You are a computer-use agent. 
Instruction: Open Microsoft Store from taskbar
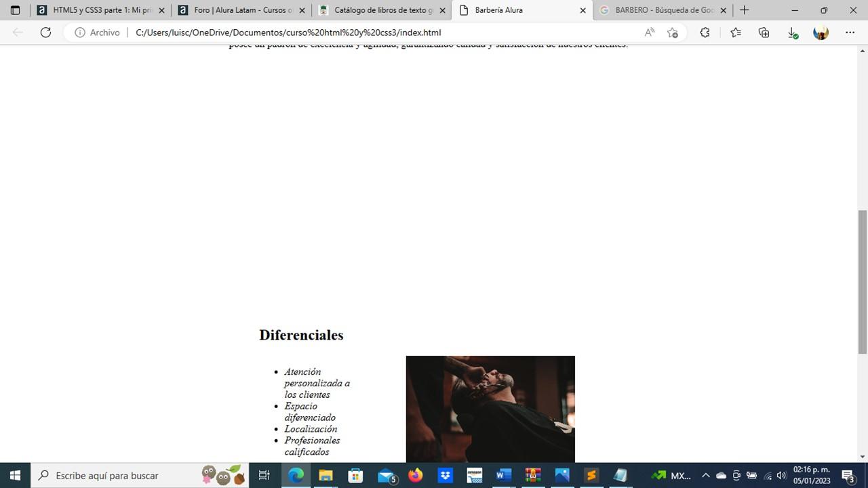click(x=355, y=475)
